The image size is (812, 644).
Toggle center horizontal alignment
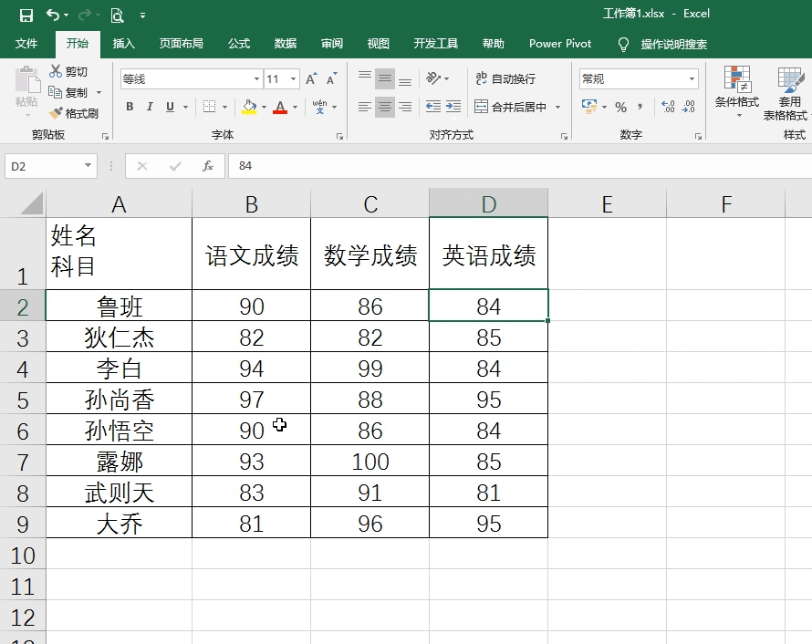click(x=385, y=107)
